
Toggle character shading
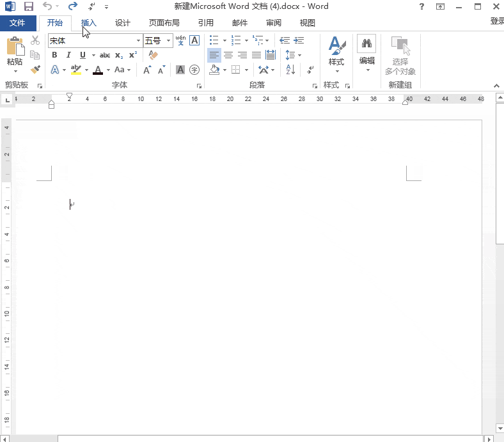tap(180, 70)
